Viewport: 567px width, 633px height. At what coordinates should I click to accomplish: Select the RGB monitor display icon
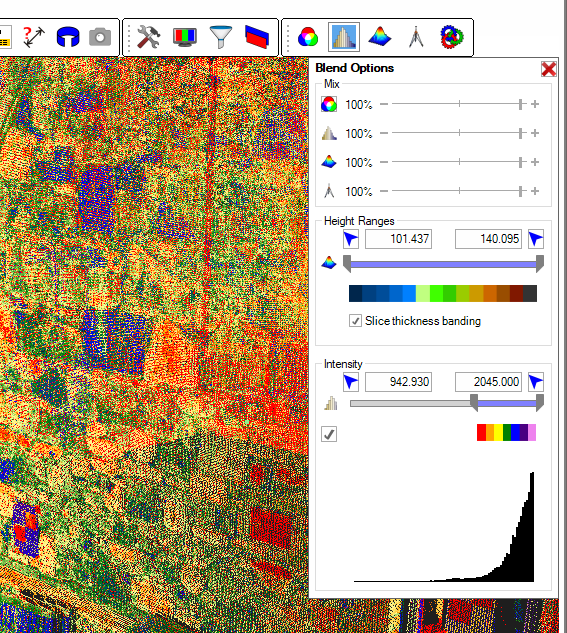pos(185,37)
